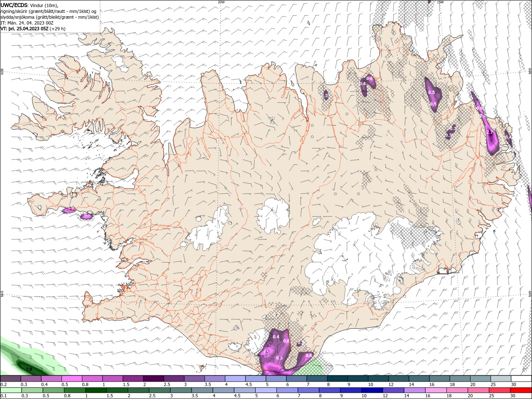Viewport: 532px width, 399px height.
Task: Pick the deep blue 10 mm rain swatch
Action: (372, 390)
